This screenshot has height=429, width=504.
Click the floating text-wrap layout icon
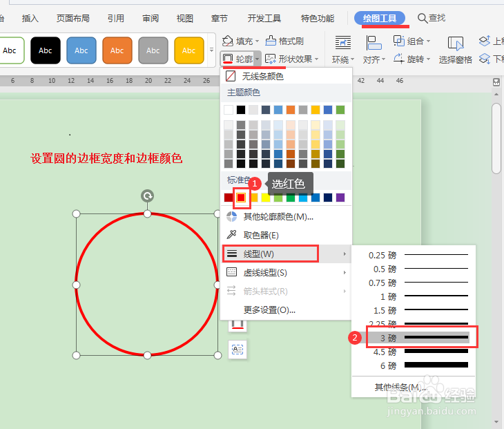point(238,350)
